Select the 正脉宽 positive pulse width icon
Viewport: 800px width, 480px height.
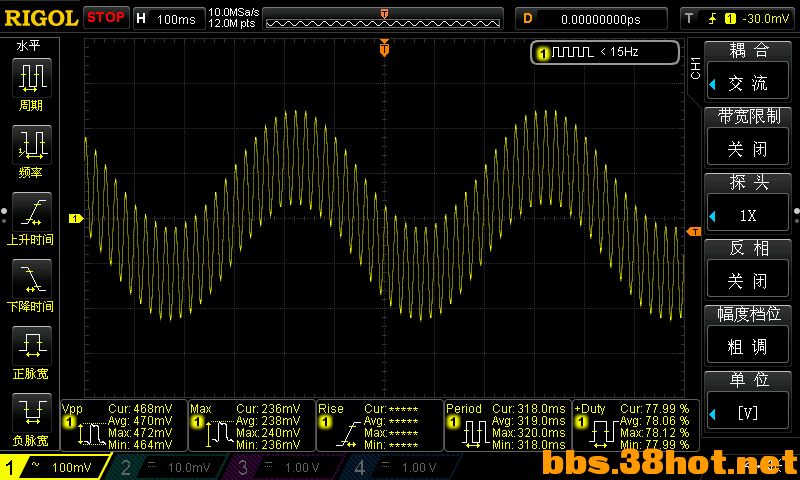(32, 345)
